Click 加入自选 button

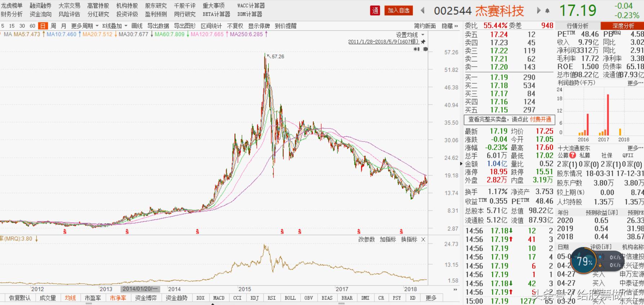click(x=399, y=10)
